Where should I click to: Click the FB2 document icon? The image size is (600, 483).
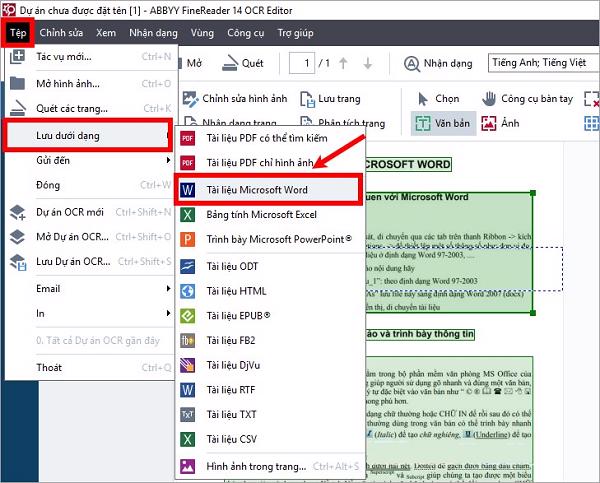point(188,341)
